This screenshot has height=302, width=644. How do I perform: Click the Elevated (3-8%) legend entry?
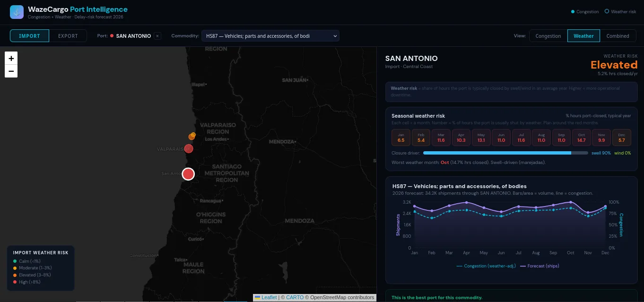click(x=32, y=275)
